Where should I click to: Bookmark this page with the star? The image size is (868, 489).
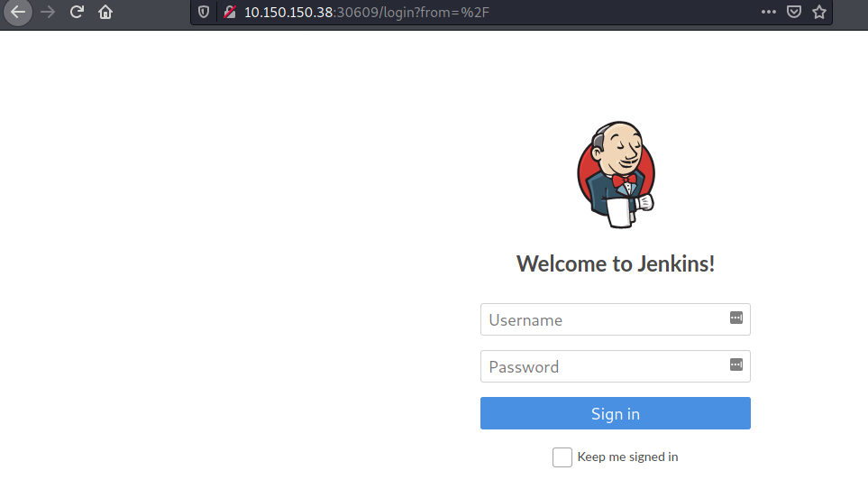pyautogui.click(x=819, y=12)
